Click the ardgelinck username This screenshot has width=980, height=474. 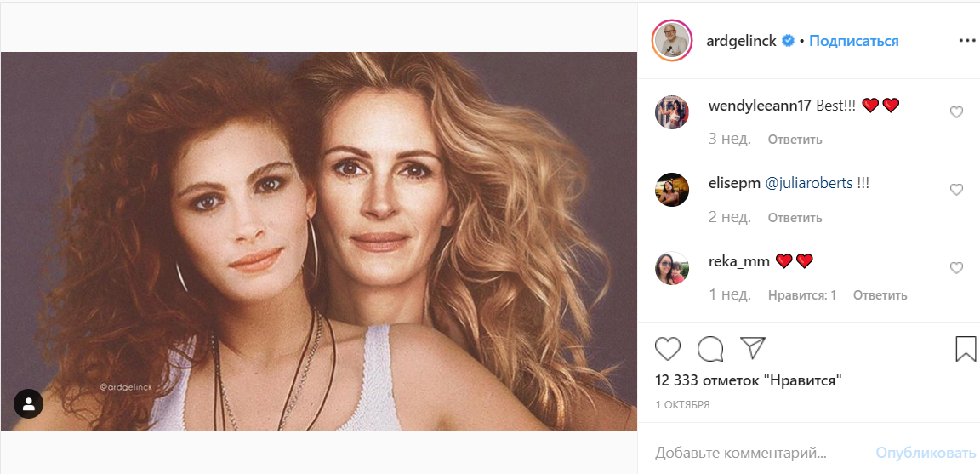[741, 41]
